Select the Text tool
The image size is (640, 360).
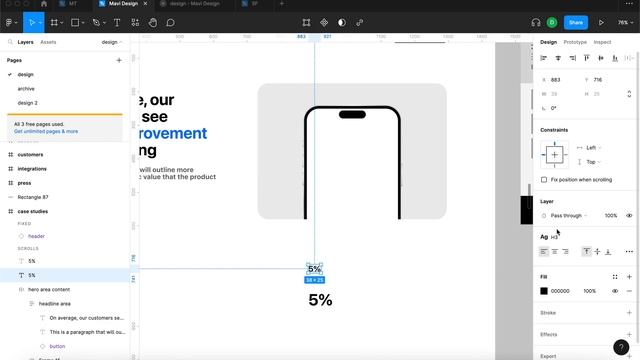(x=117, y=22)
